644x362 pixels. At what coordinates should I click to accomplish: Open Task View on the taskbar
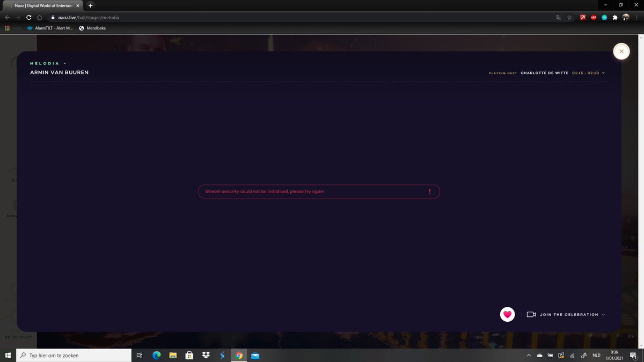pyautogui.click(x=139, y=355)
